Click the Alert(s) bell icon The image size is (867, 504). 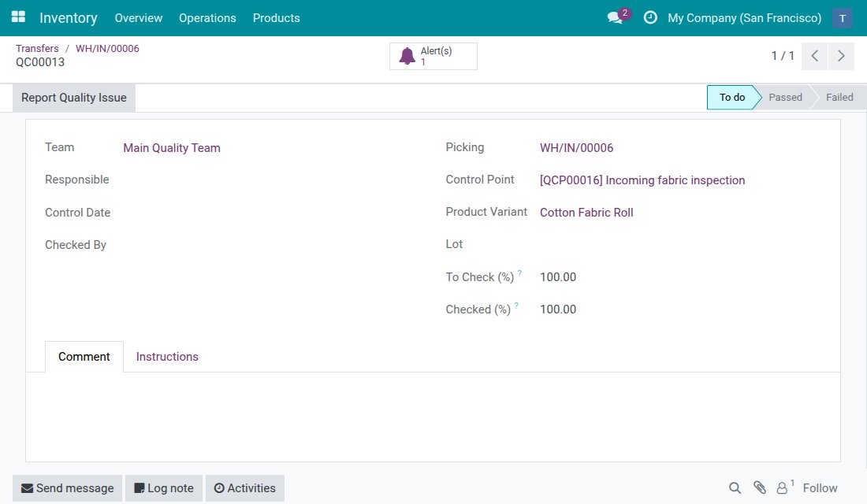407,57
